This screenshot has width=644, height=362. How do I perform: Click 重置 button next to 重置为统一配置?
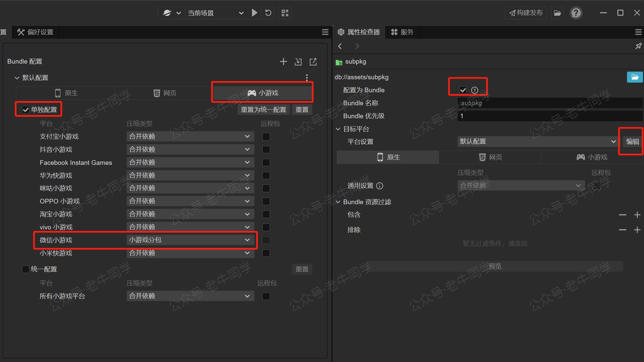(302, 110)
